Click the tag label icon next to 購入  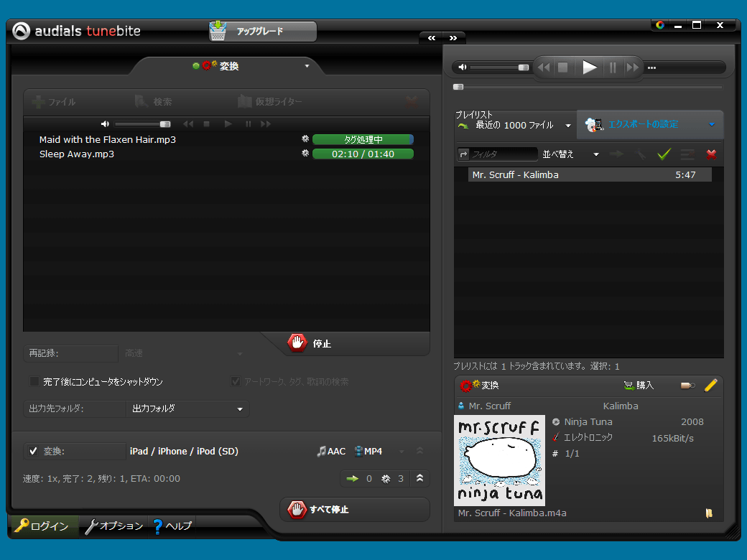click(687, 386)
